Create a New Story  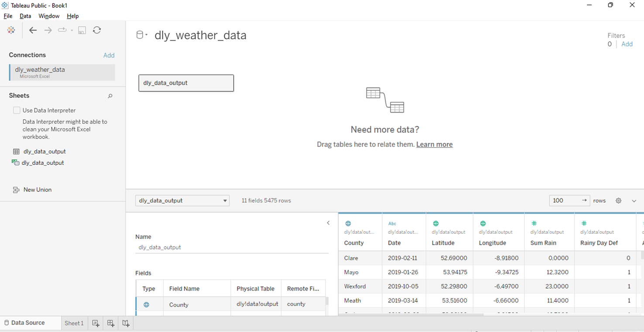pos(126,323)
